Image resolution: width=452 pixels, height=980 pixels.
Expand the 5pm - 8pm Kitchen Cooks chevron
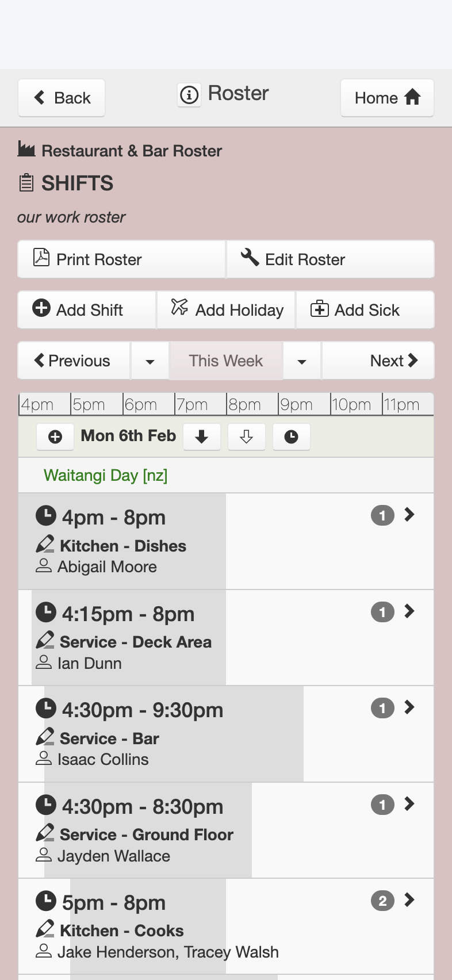pyautogui.click(x=409, y=900)
